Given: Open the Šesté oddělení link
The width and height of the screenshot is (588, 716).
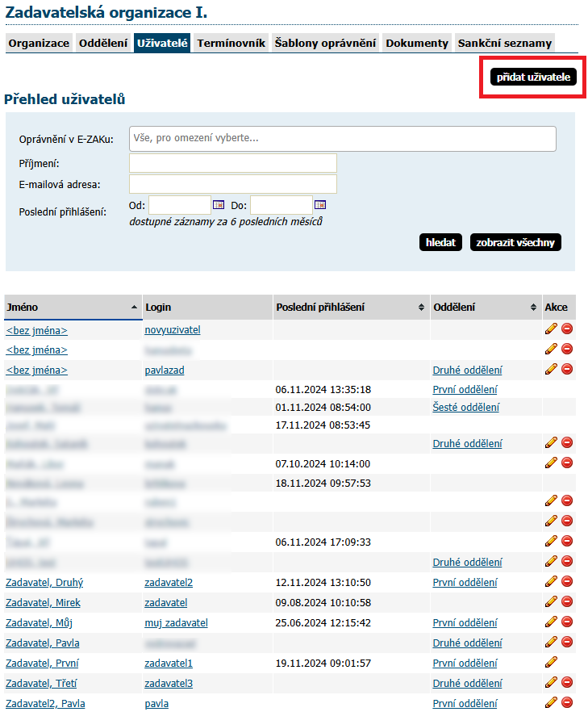Looking at the screenshot, I should click(x=465, y=408).
